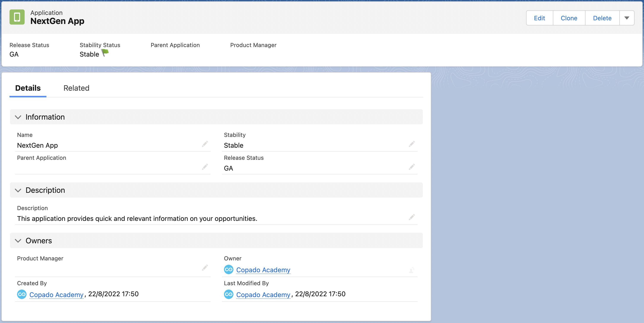Viewport: 644px width, 323px height.
Task: Click the Product Manager header label
Action: click(x=253, y=45)
